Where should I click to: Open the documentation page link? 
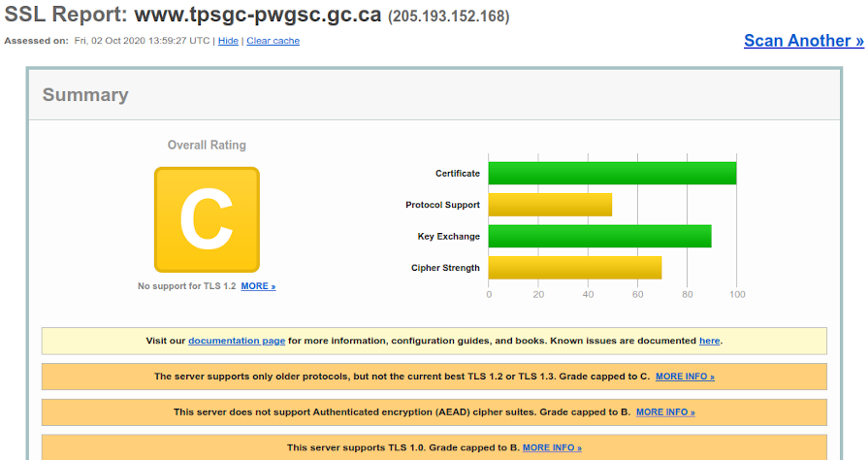pyautogui.click(x=237, y=341)
